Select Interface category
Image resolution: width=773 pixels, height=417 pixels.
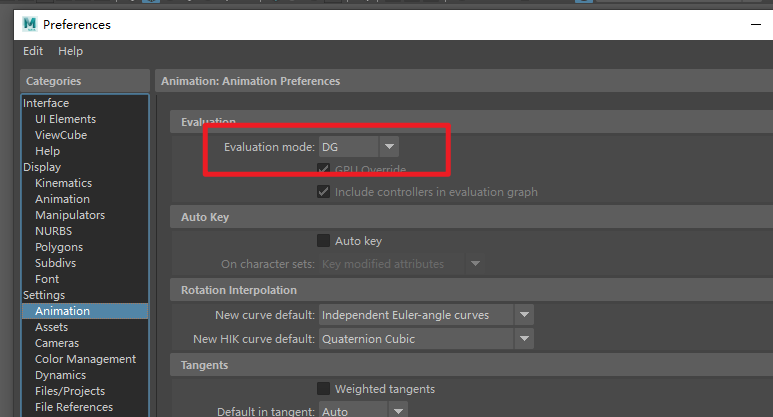click(46, 103)
